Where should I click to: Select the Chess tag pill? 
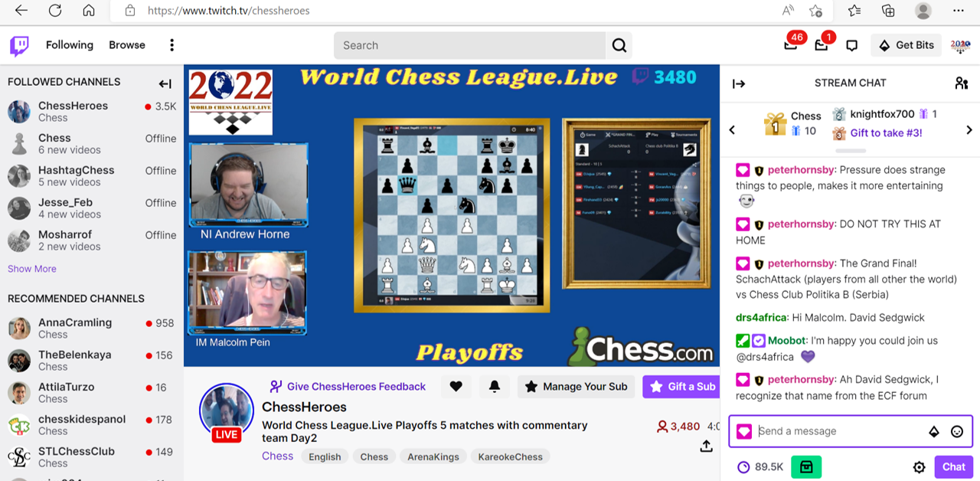(374, 456)
